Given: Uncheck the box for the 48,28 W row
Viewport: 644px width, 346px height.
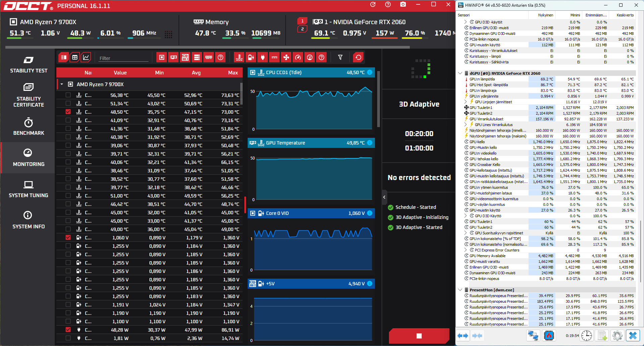Looking at the screenshot, I should point(68,330).
